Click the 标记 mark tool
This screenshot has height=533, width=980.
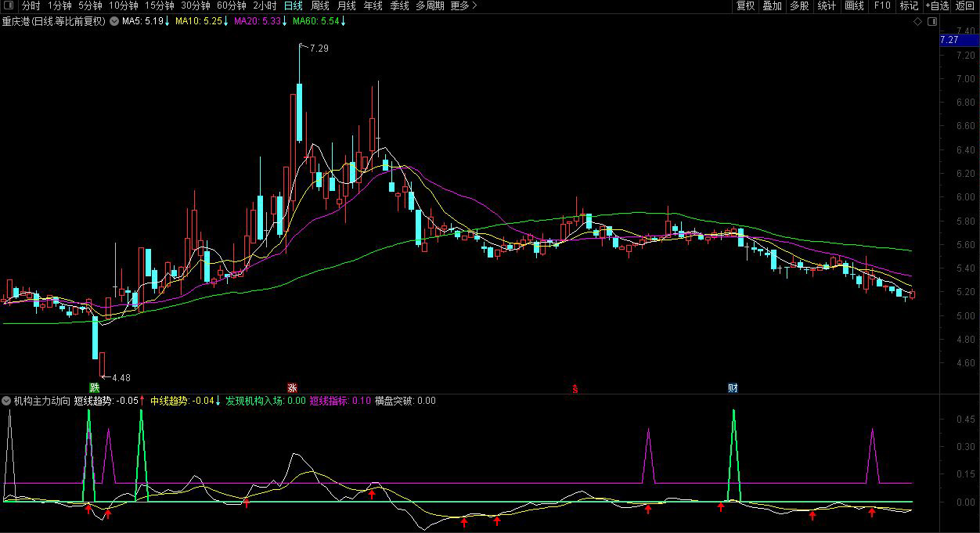(909, 5)
